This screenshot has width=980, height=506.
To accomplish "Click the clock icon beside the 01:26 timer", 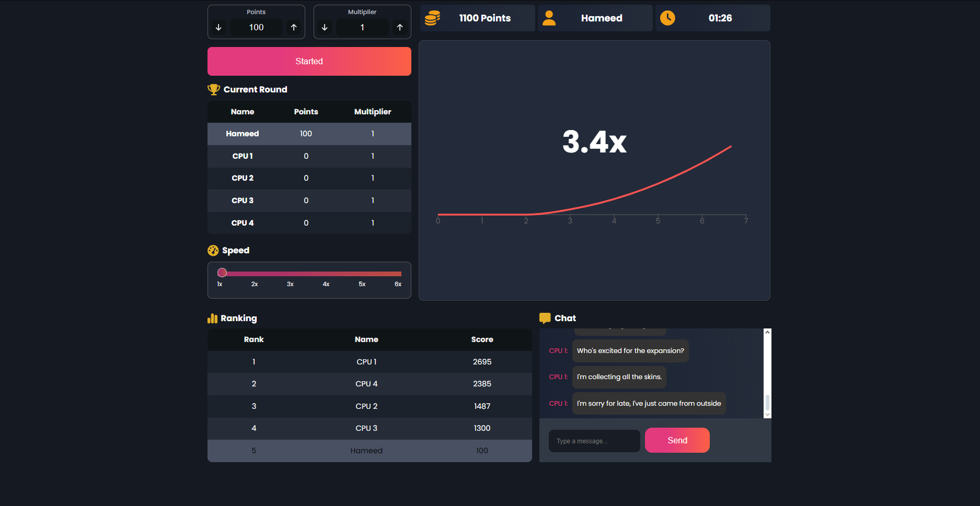I will pos(667,18).
